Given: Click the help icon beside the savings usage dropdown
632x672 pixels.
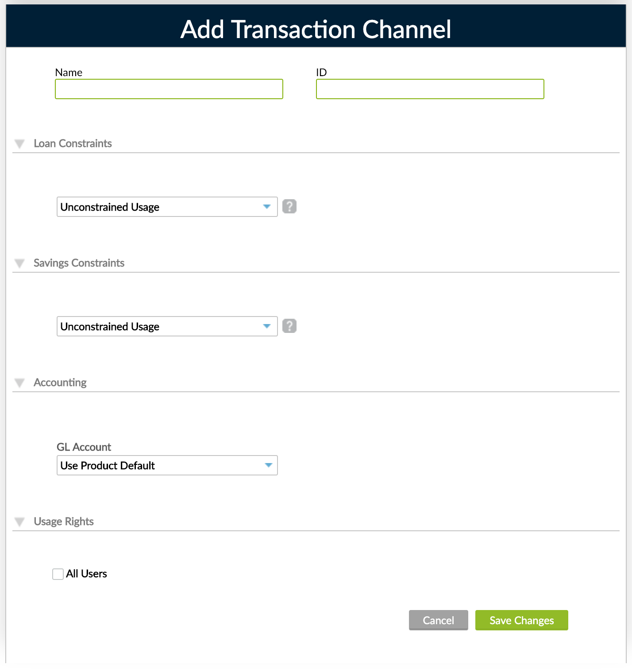Looking at the screenshot, I should pyautogui.click(x=289, y=326).
